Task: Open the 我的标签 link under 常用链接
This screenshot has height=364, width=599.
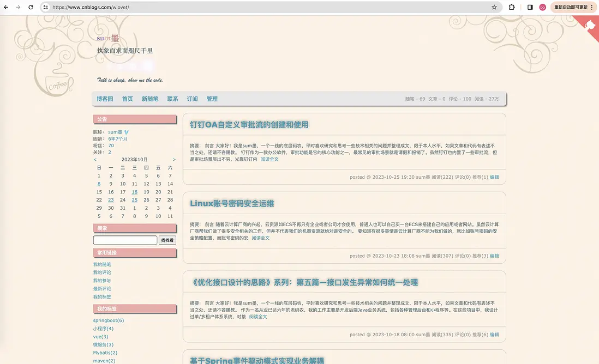Action: [x=102, y=297]
